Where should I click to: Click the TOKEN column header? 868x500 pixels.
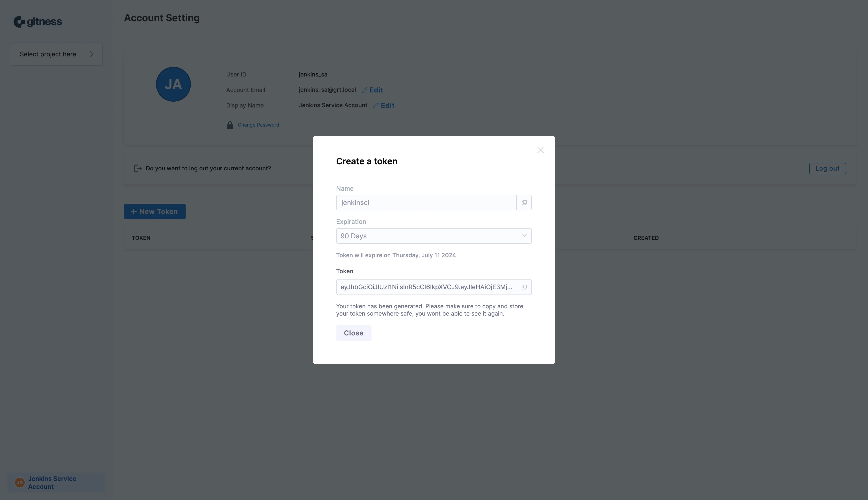tap(141, 238)
